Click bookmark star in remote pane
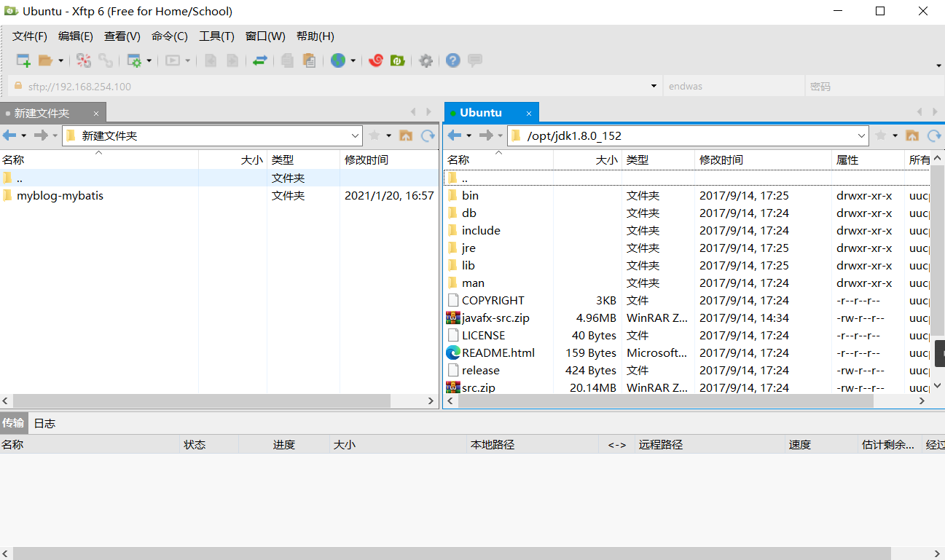 tap(881, 135)
